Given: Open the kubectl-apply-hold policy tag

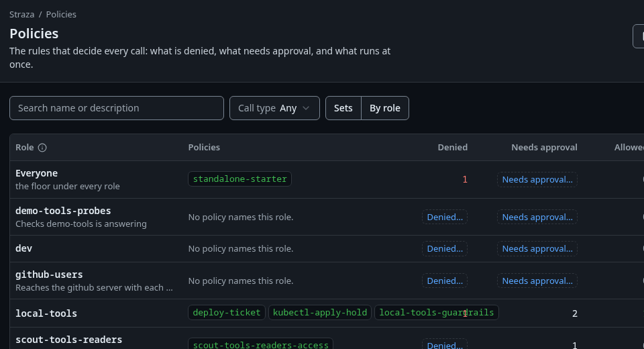Looking at the screenshot, I should pos(320,312).
